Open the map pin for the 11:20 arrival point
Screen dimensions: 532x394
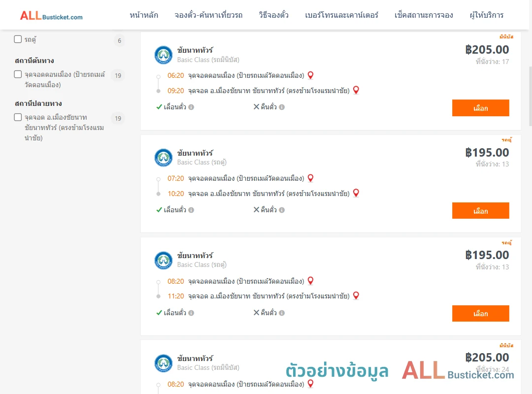point(356,295)
